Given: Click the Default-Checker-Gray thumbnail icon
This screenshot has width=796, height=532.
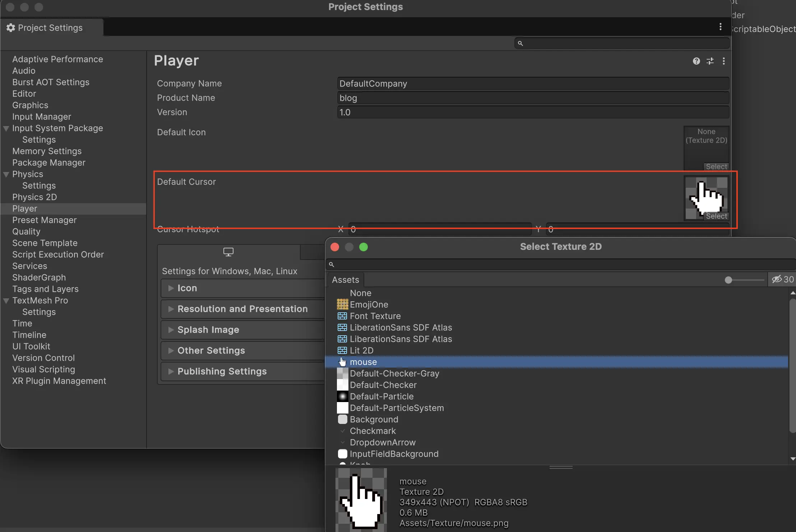Looking at the screenshot, I should click(342, 373).
